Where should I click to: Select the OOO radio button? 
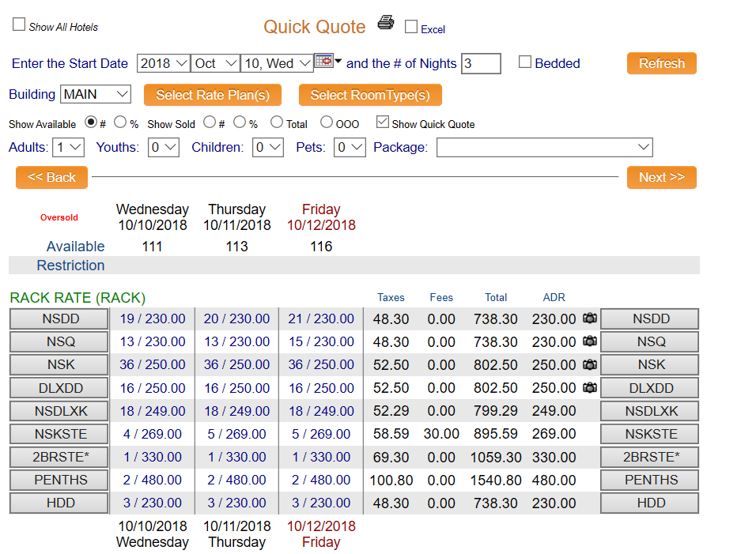pos(327,122)
